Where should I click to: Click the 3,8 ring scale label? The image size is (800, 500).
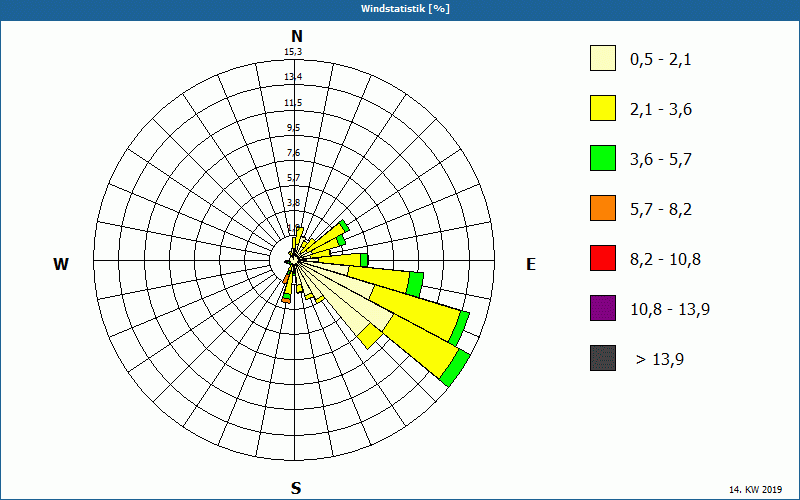tap(293, 203)
